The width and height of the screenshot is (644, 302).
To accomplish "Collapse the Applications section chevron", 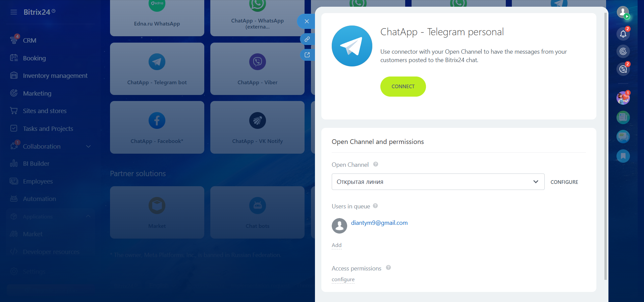I will [88, 216].
